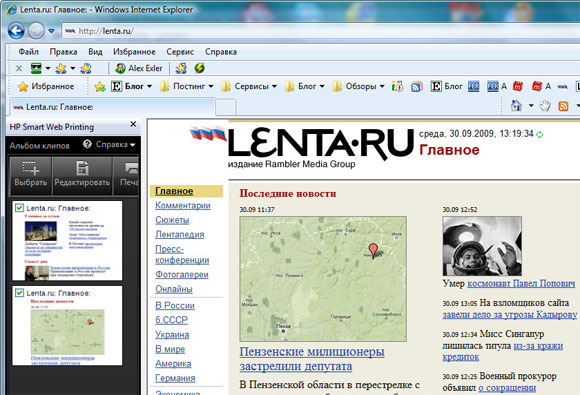Image resolution: width=580 pixels, height=395 pixels.
Task: Open the Постинг favorites folder dropdown
Action: (187, 86)
